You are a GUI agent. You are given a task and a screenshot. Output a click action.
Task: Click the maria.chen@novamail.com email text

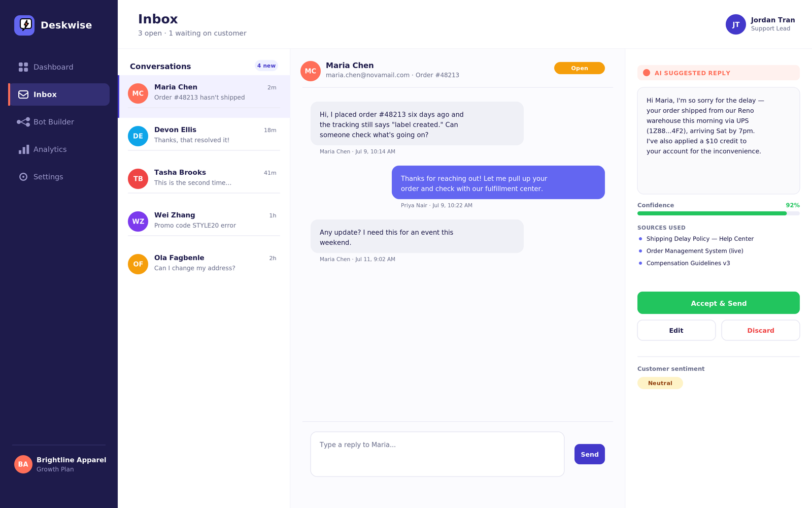point(367,75)
